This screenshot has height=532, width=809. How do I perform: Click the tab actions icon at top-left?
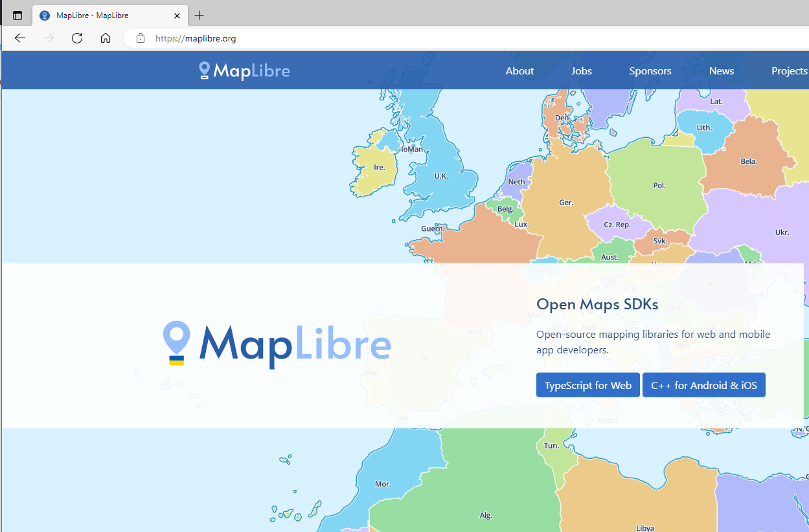17,14
